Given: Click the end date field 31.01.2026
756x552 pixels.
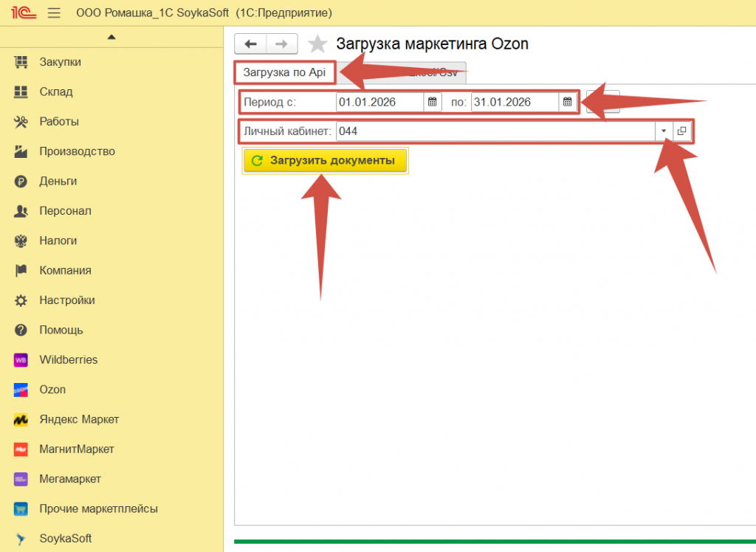Looking at the screenshot, I should tap(515, 102).
